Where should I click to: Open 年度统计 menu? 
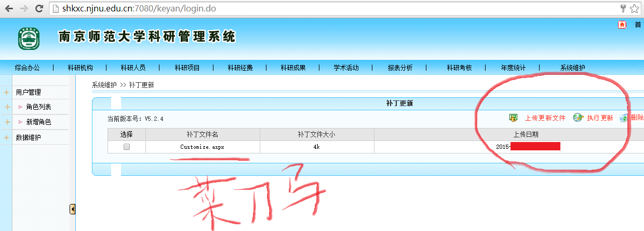513,68
